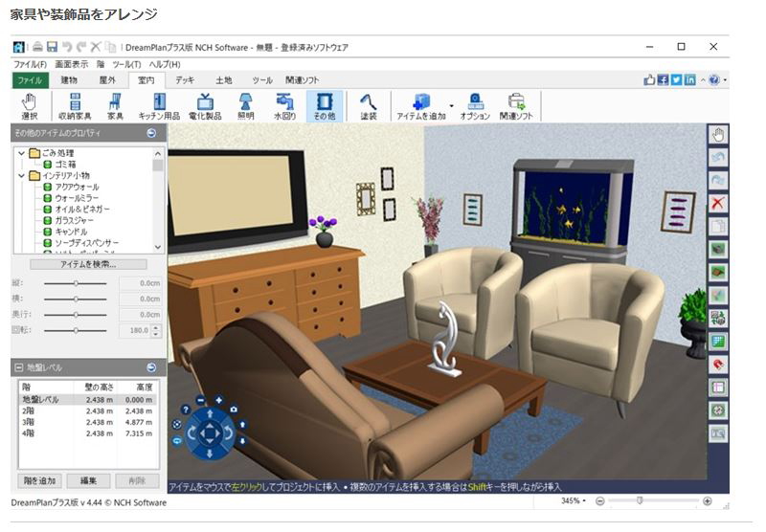Click the rotate-left arrow on navigation wheel
This screenshot has width=766, height=532.
[x=192, y=432]
